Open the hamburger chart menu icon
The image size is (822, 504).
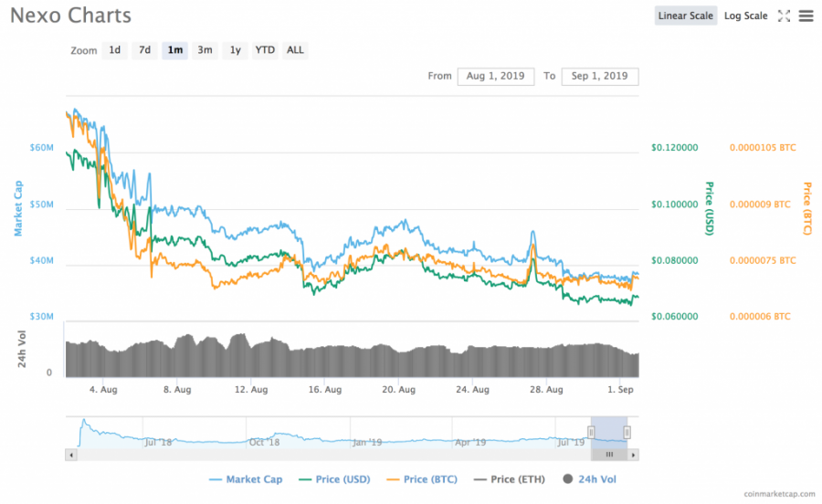tap(806, 16)
